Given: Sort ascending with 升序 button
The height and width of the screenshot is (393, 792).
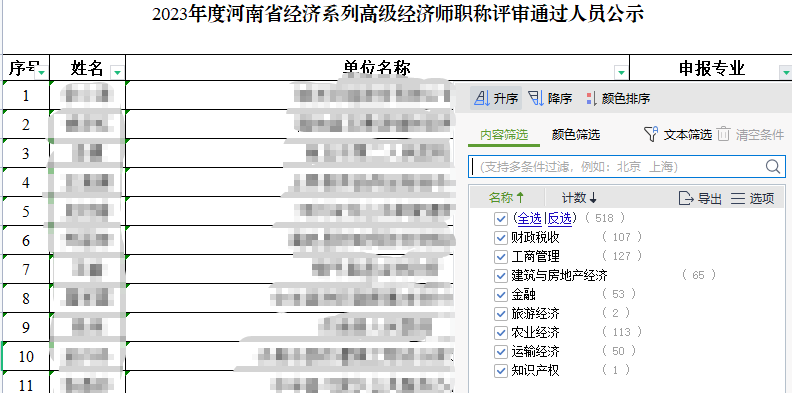Looking at the screenshot, I should pyautogui.click(x=496, y=98).
